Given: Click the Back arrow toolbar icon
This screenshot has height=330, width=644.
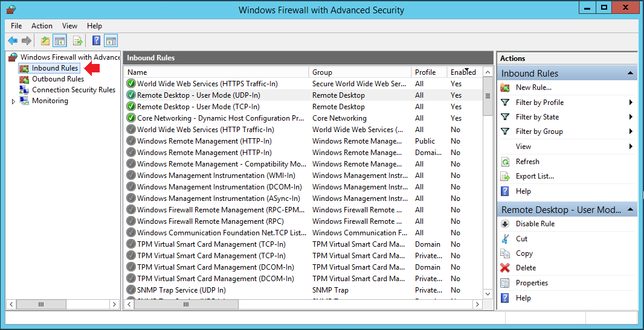Looking at the screenshot, I should (x=13, y=41).
